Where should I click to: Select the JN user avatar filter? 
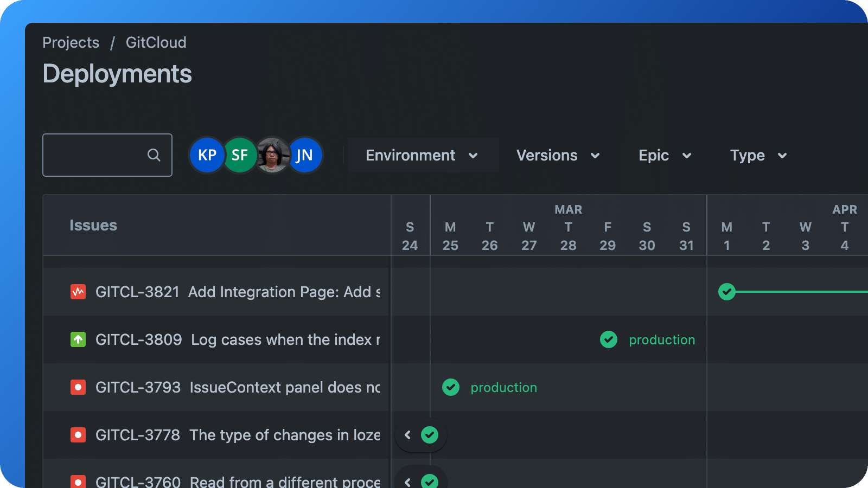[305, 155]
